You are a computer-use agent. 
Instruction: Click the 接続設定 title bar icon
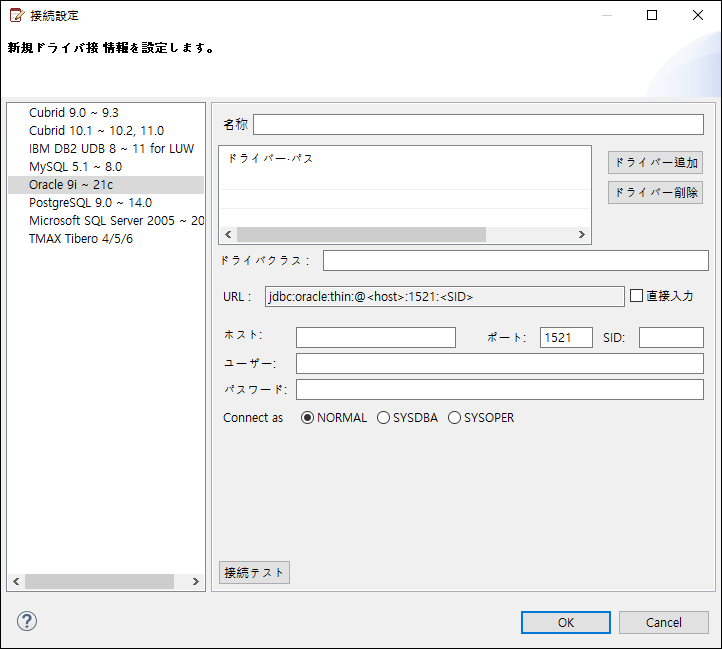point(16,15)
